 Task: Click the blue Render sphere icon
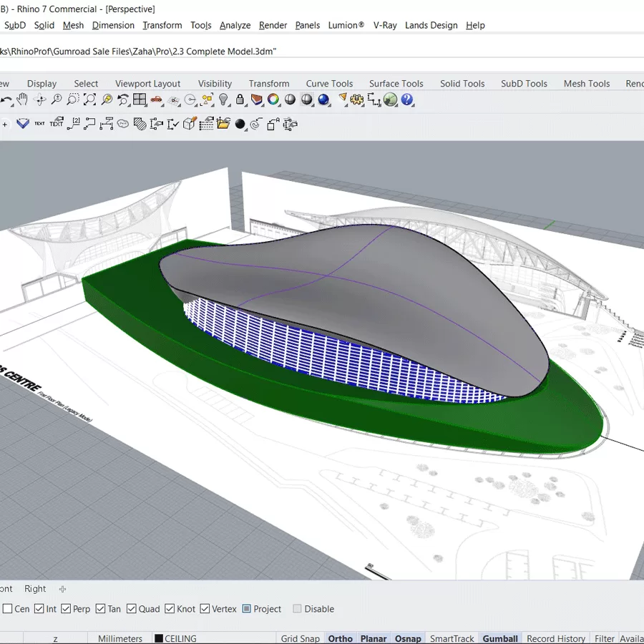323,99
